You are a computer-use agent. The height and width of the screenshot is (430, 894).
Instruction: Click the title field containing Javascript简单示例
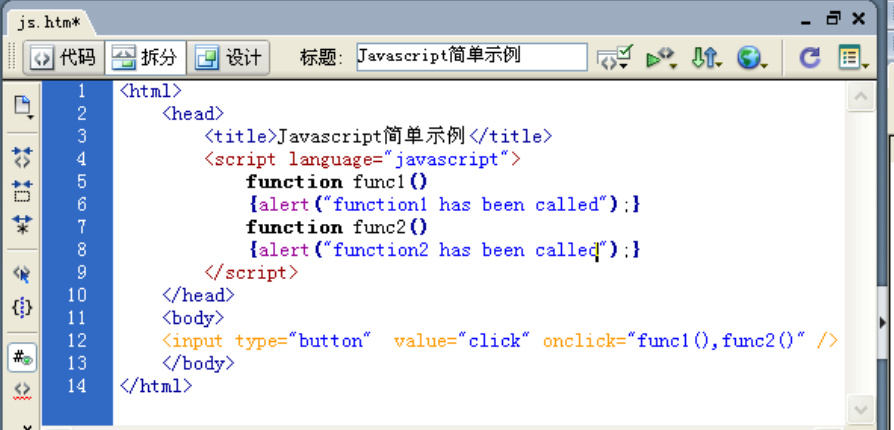[x=472, y=57]
